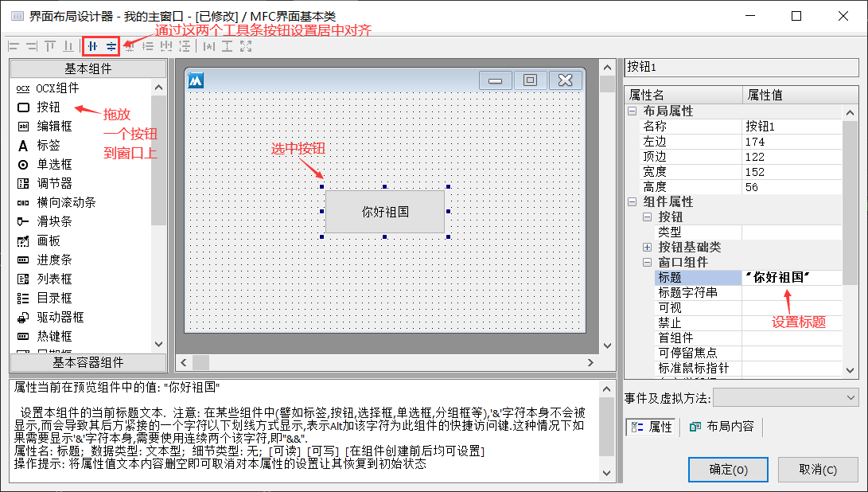
Task: Select the 可停留焦点 property row
Action: pyautogui.click(x=748, y=353)
